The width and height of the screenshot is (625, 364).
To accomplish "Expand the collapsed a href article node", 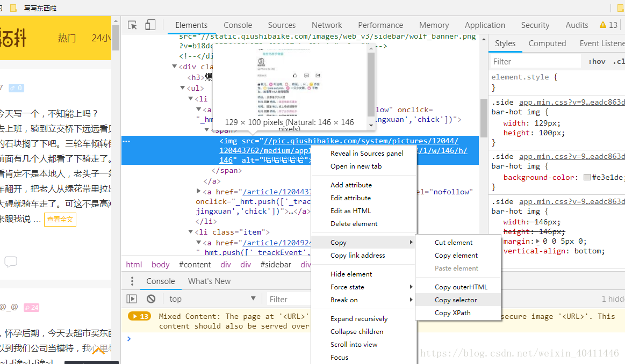I will (198, 191).
